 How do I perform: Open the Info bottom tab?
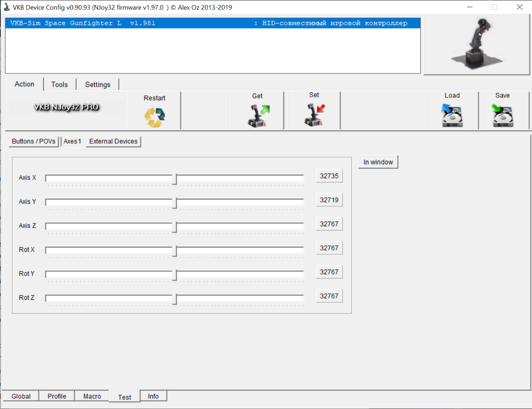[153, 396]
